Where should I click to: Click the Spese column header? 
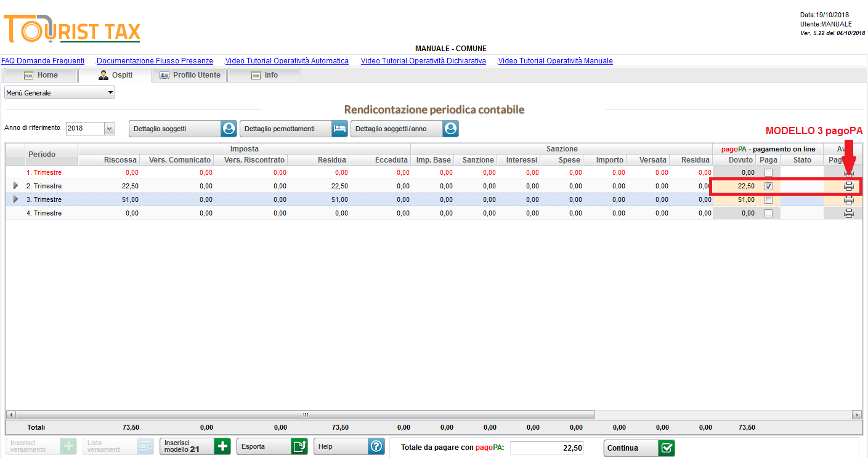point(562,160)
